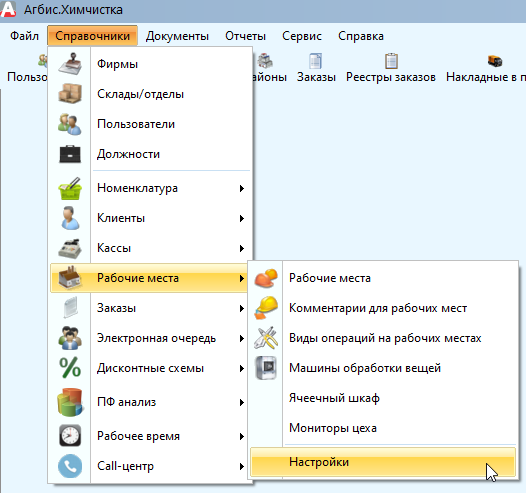This screenshot has height=493, width=526.
Task: Click the washing machine icon
Action: click(266, 368)
